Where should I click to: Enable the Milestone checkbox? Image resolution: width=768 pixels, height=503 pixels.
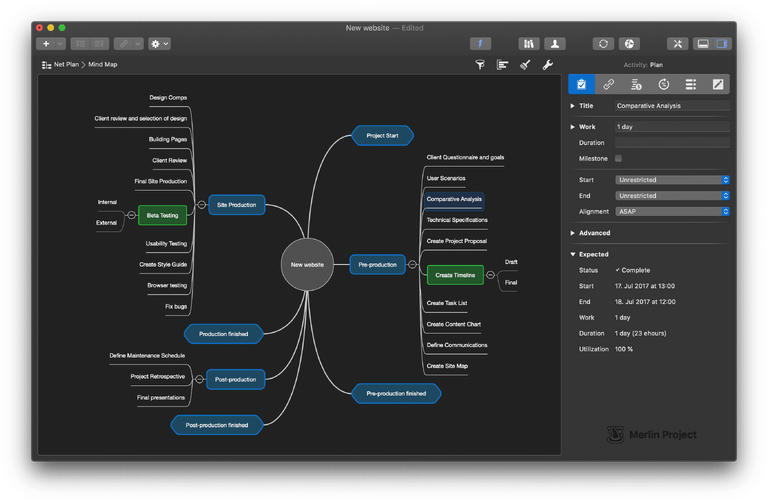[x=618, y=158]
